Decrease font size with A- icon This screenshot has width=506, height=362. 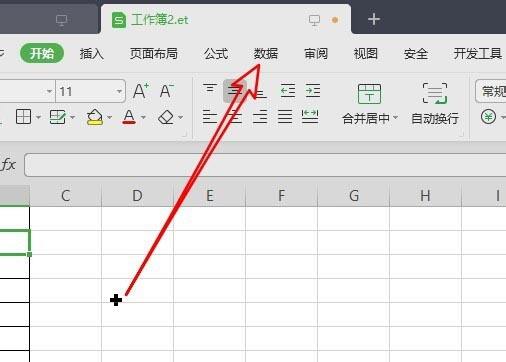[x=166, y=91]
